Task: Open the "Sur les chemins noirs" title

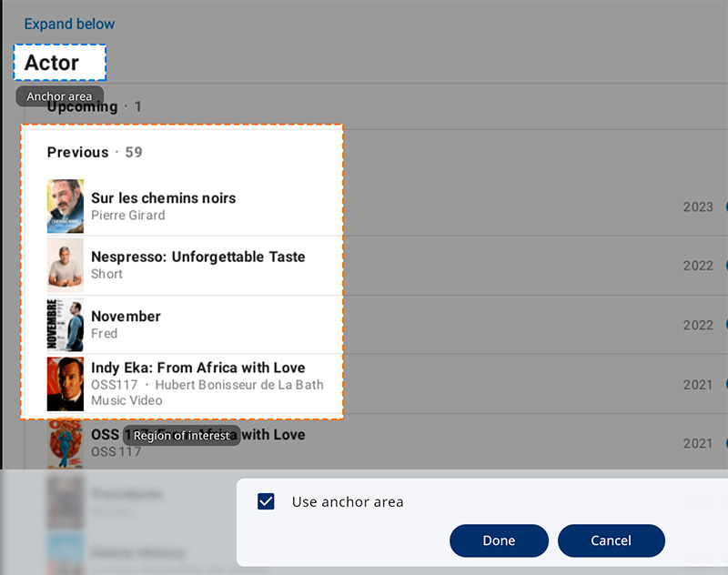Action: pos(163,198)
